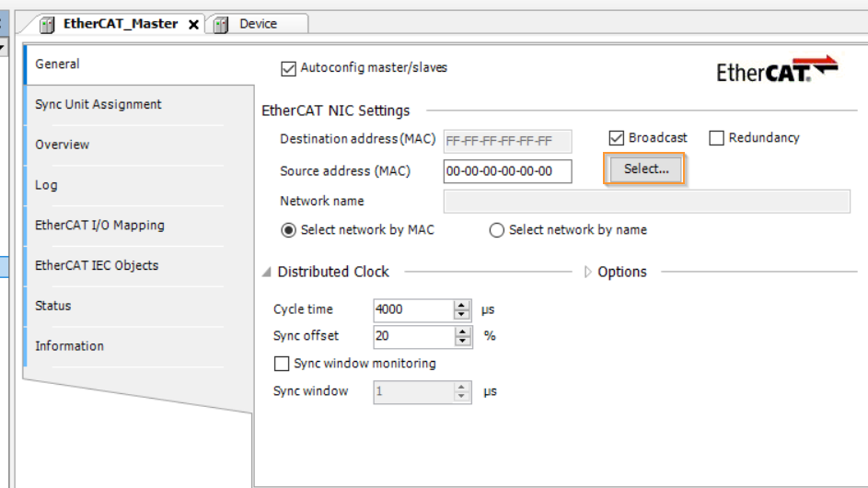
Task: Disable Autoconfig master/slaves checkbox
Action: pyautogui.click(x=288, y=69)
